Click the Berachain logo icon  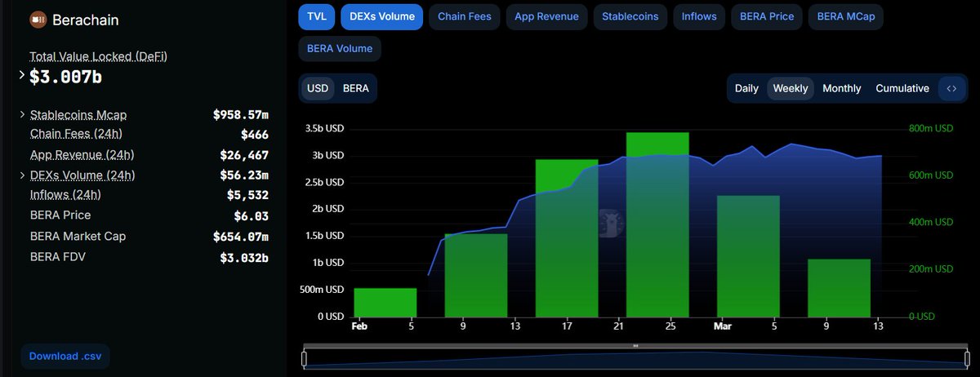click(x=38, y=19)
